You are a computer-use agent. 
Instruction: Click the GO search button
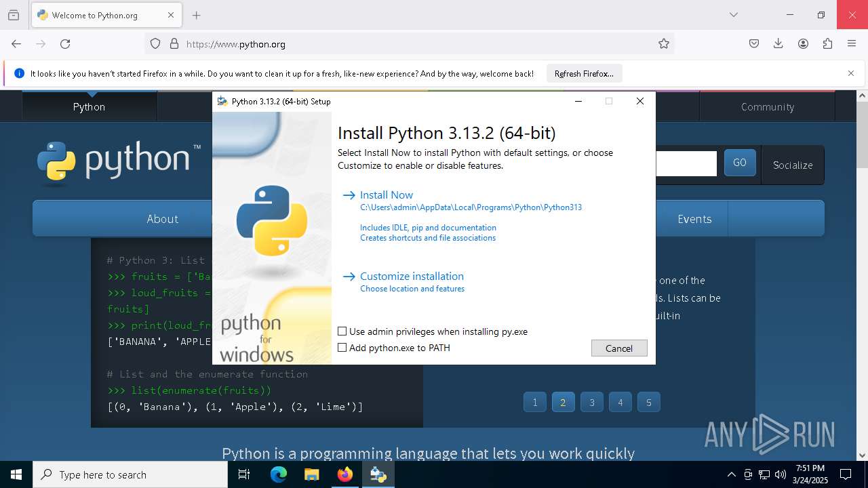740,163
